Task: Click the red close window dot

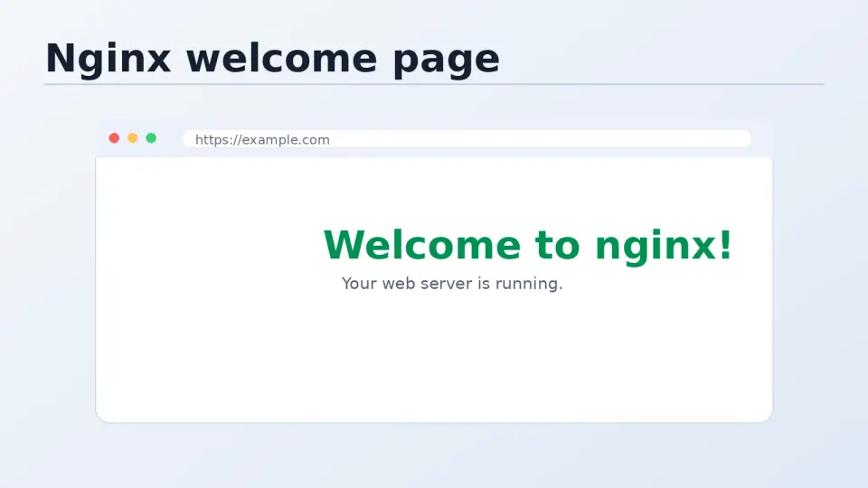Action: coord(114,138)
